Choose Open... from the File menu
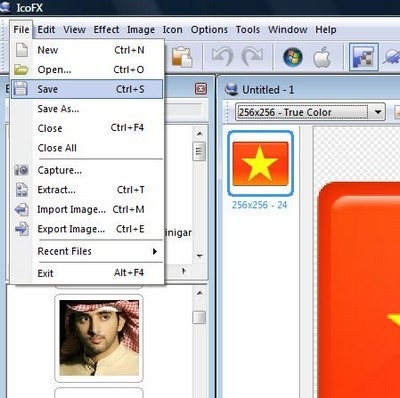Screen dimensions: 400x398 point(87,70)
